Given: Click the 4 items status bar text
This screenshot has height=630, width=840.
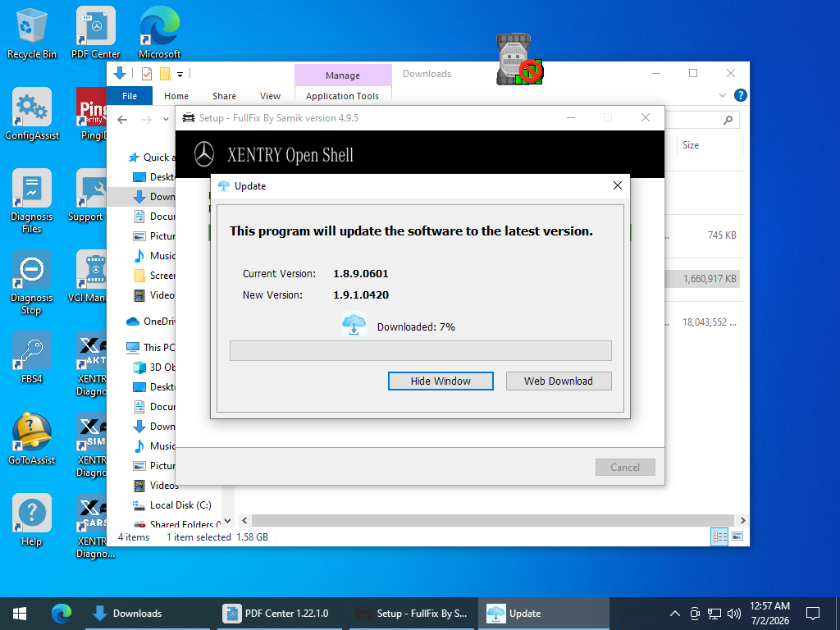Looking at the screenshot, I should [134, 536].
